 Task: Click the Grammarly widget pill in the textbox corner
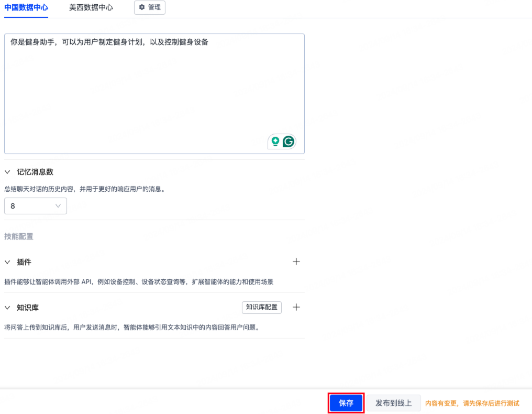pos(282,141)
